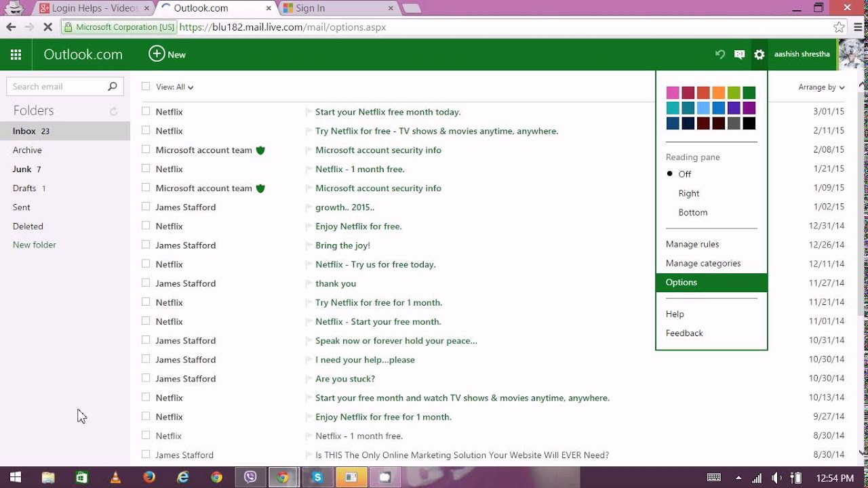Click the Outlook.com logo link
Image resolution: width=868 pixels, height=488 pixels.
click(x=83, y=54)
